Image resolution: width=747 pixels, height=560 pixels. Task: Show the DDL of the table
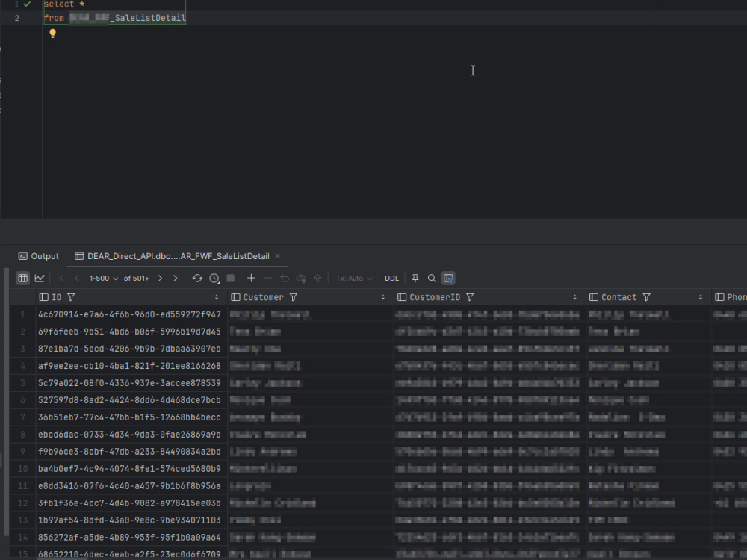[391, 278]
